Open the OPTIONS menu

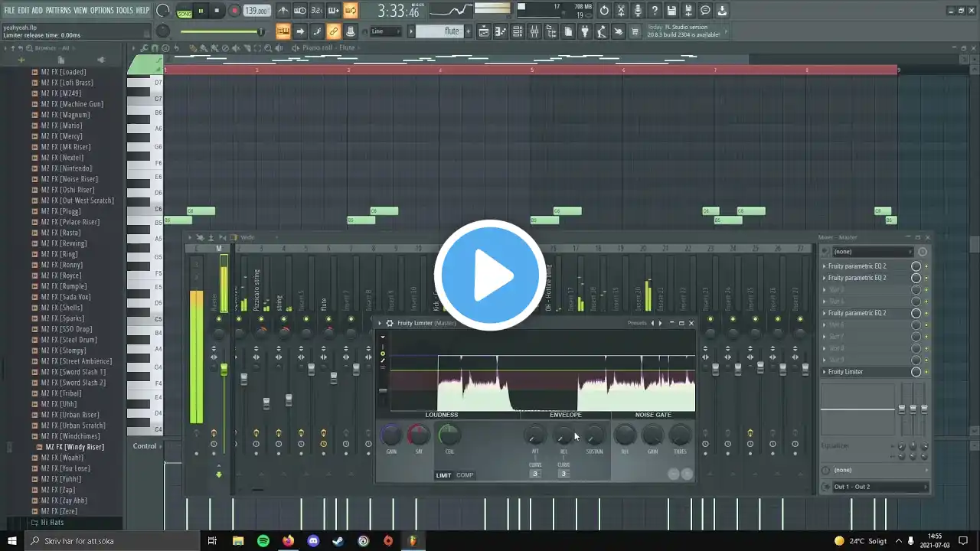coord(102,10)
